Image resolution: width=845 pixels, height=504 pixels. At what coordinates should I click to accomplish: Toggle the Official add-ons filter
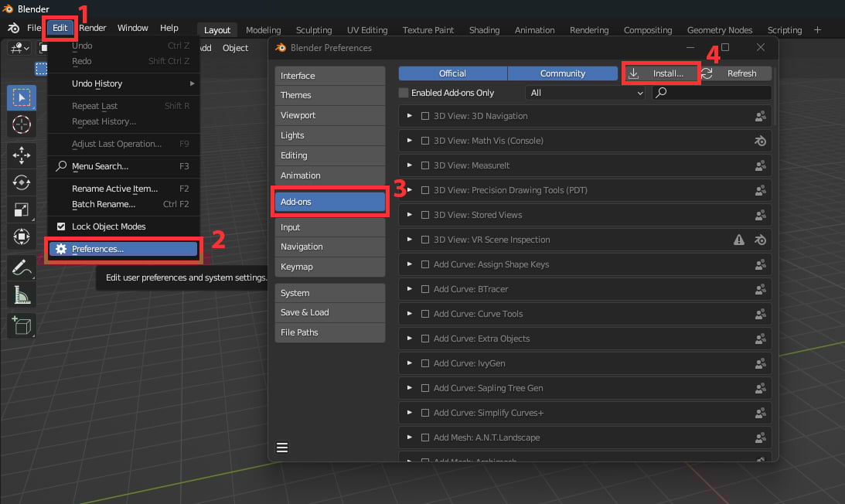click(453, 73)
